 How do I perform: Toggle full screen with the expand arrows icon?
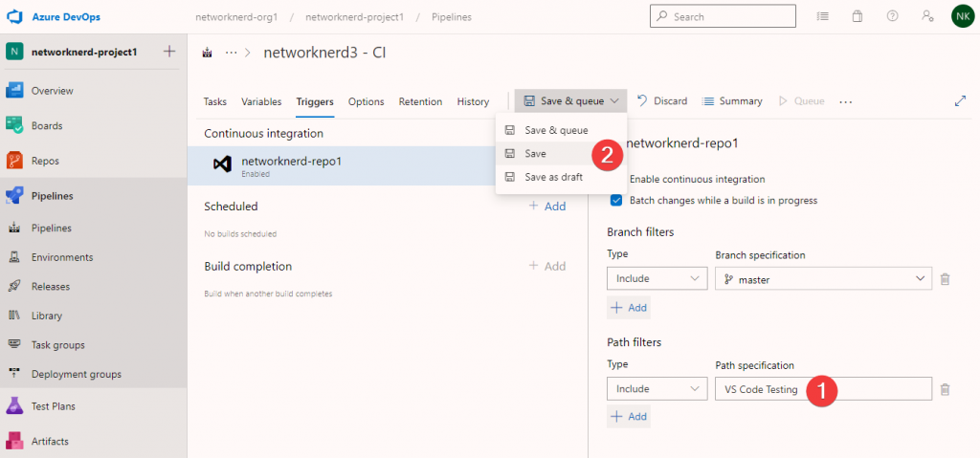click(961, 101)
